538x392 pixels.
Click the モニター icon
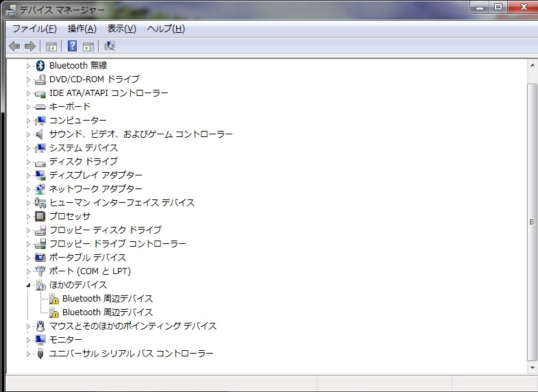[40, 340]
